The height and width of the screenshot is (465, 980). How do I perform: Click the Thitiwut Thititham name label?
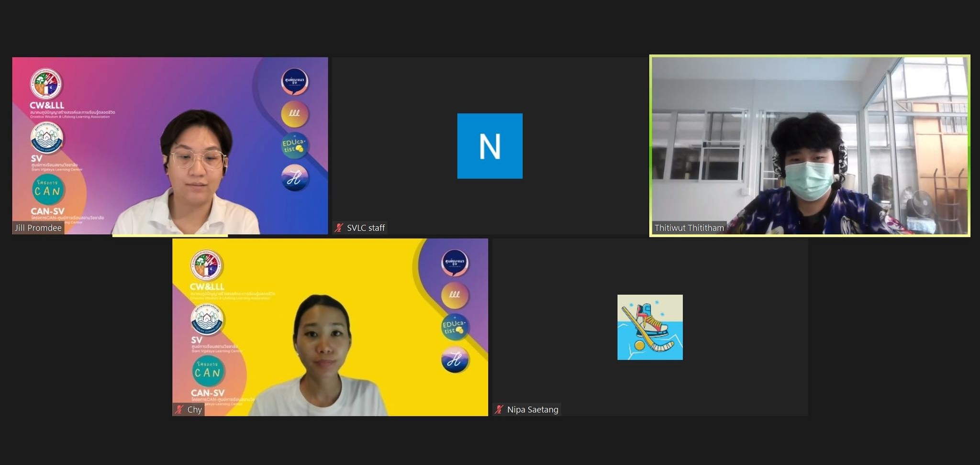point(689,228)
